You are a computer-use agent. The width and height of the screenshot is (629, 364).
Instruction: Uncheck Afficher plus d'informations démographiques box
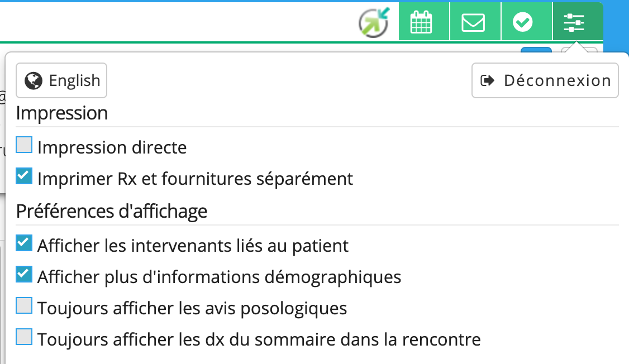click(x=24, y=275)
